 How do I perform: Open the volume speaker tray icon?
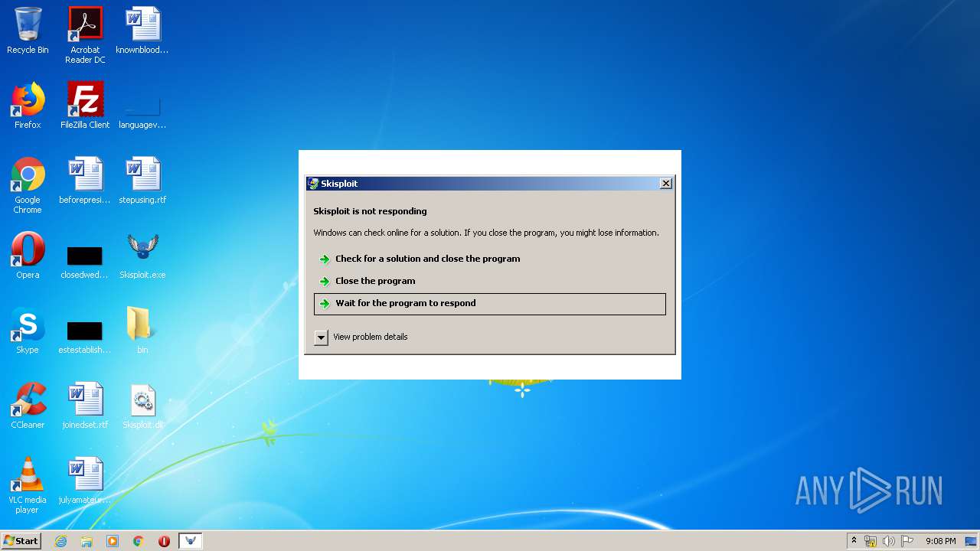pos(889,541)
